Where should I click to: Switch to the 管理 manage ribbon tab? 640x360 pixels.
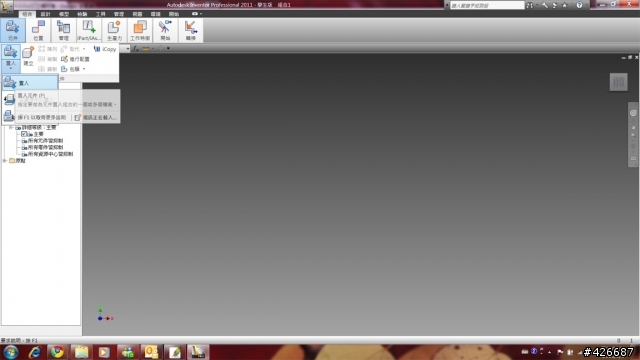pos(119,14)
